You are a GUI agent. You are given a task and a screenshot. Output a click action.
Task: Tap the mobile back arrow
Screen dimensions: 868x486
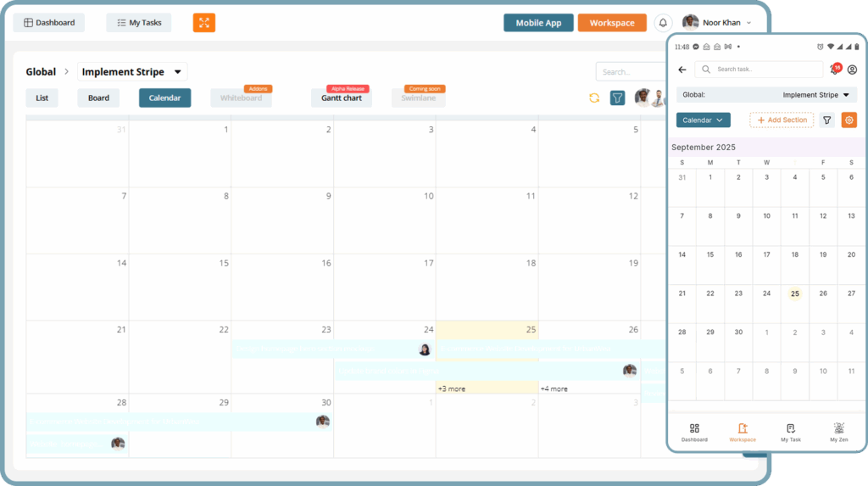point(682,70)
